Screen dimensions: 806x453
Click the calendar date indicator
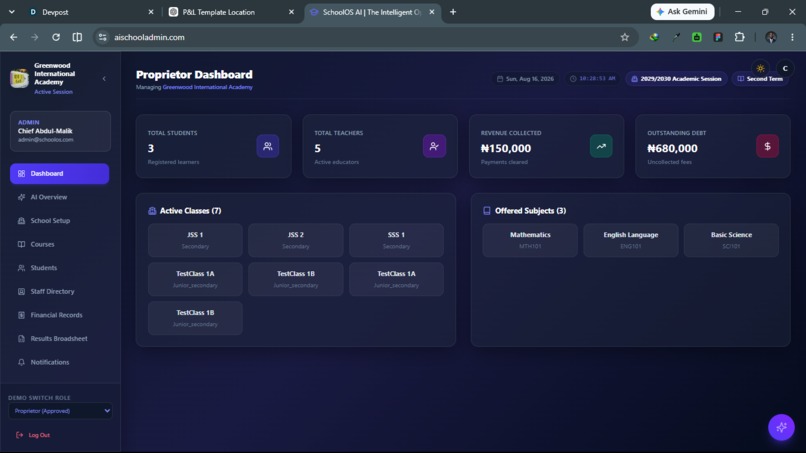[525, 79]
